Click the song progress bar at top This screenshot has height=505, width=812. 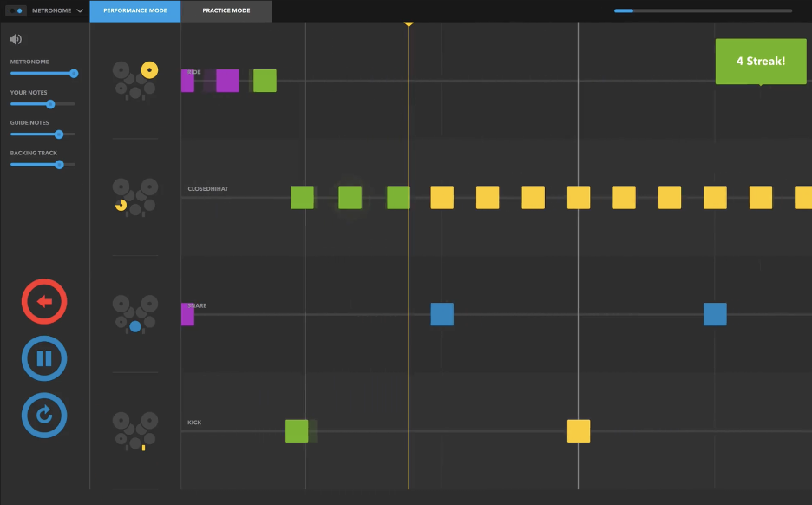[x=703, y=10]
